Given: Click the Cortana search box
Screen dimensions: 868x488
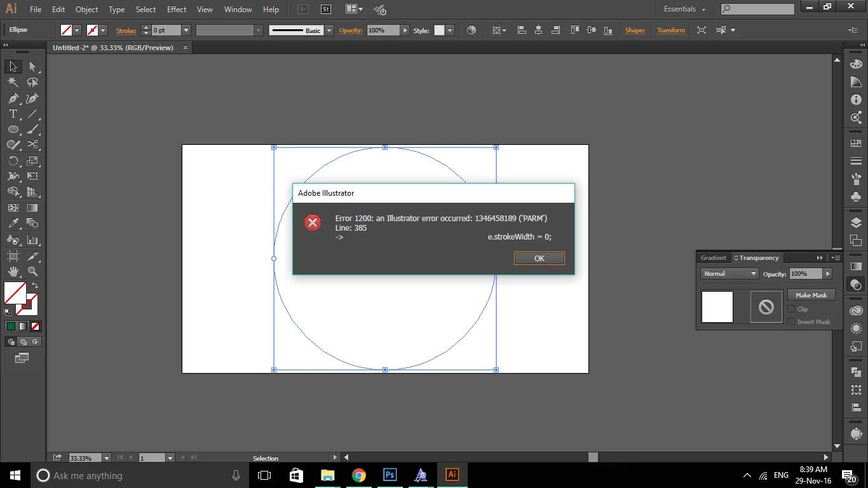Looking at the screenshot, I should click(139, 475).
